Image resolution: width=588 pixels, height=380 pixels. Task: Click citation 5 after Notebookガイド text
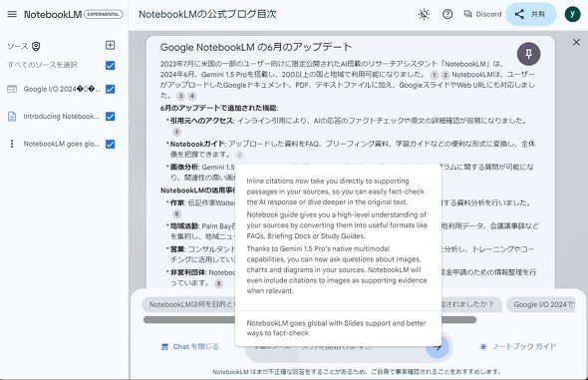point(239,155)
